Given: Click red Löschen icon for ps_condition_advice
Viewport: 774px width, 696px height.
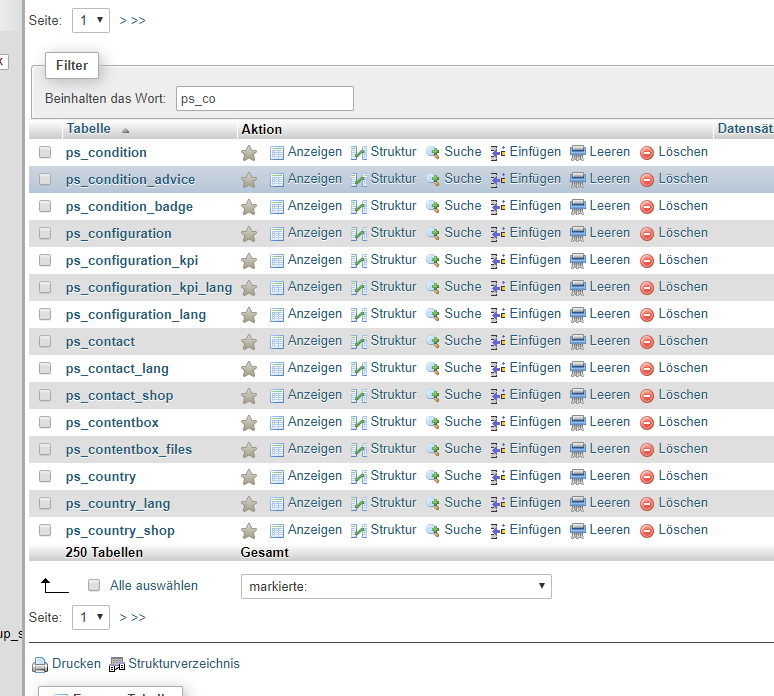Looking at the screenshot, I should pos(647,180).
